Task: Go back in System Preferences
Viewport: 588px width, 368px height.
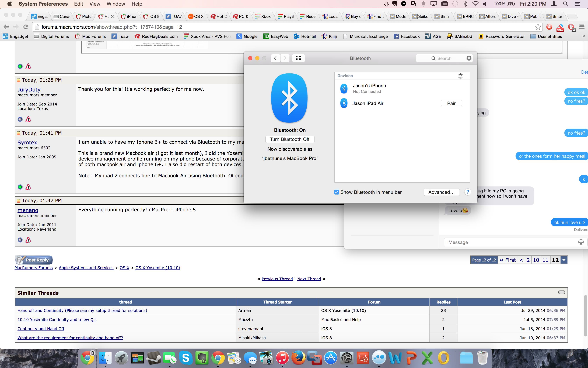Action: tap(275, 58)
